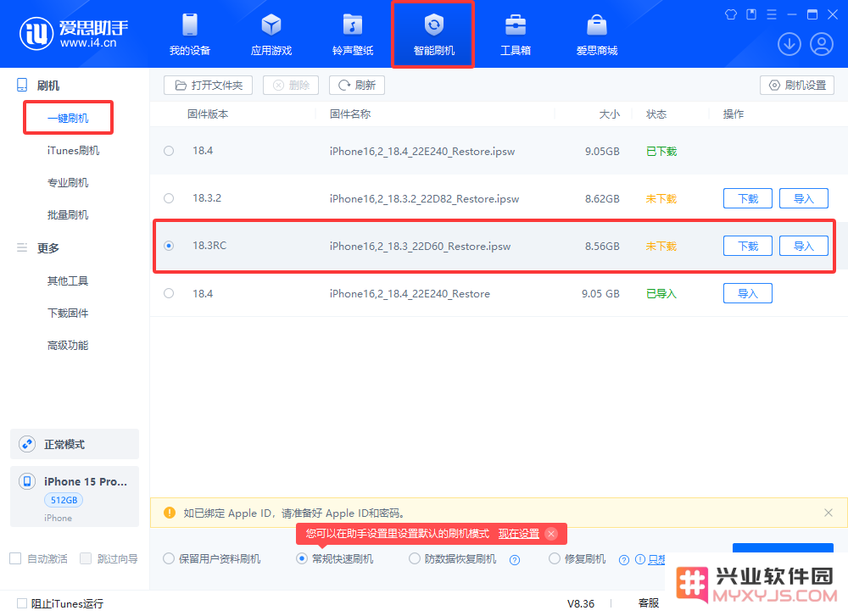Download firmware 18.3RC
This screenshot has height=616, width=848.
(x=748, y=246)
